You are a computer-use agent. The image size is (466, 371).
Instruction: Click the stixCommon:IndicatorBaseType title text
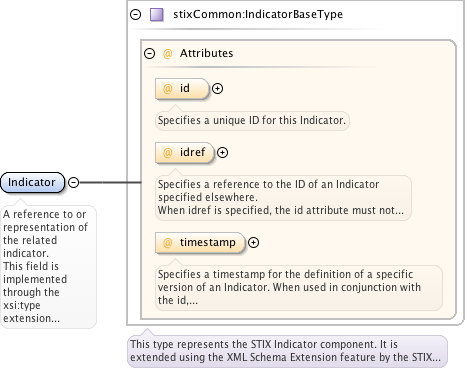[258, 14]
